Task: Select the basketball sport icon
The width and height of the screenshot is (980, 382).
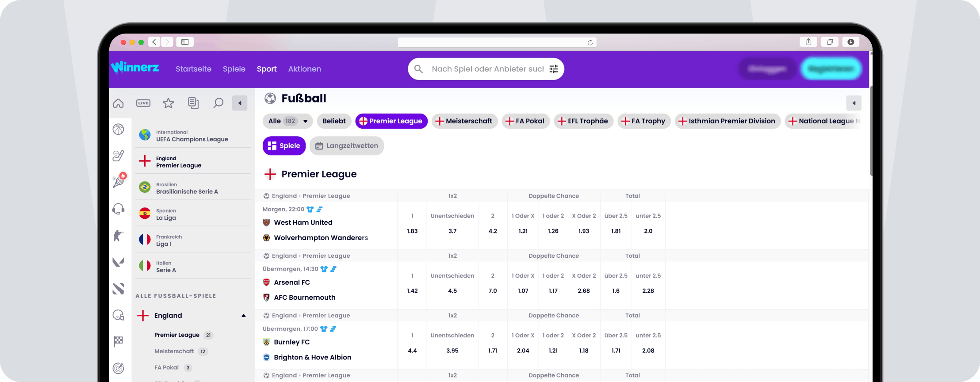Action: coord(119,129)
